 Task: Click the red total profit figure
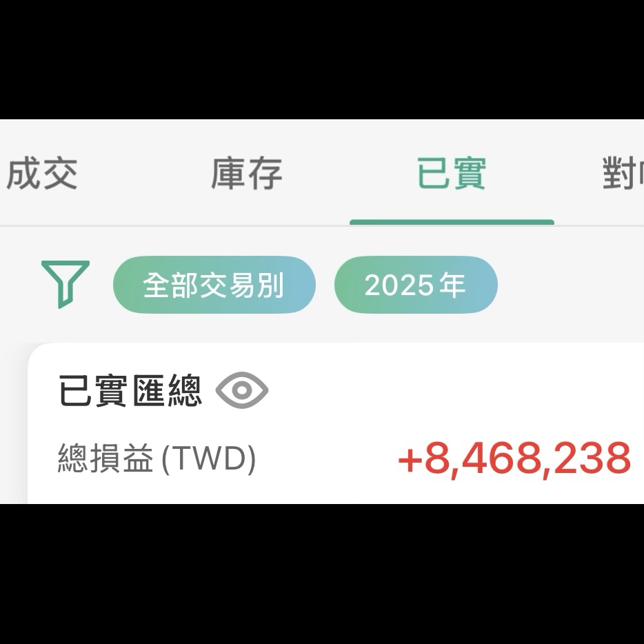tap(514, 458)
